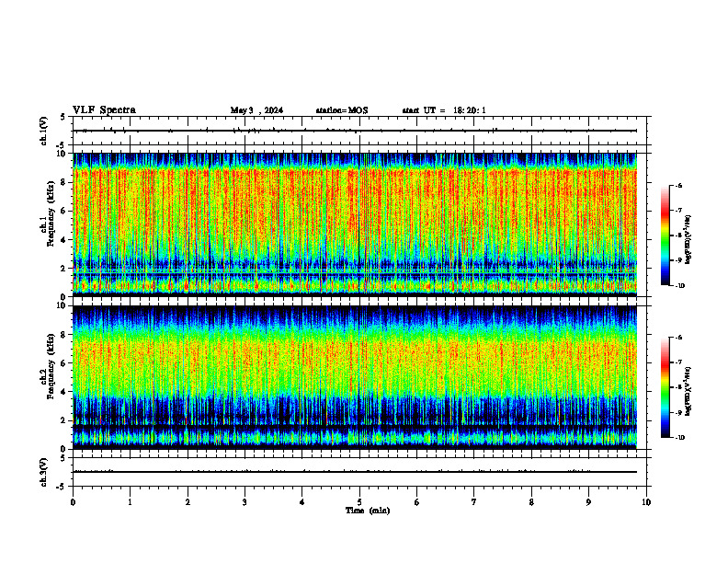The image size is (728, 563).
Task: Select the date text "May 3 , 2024"
Action: click(256, 110)
